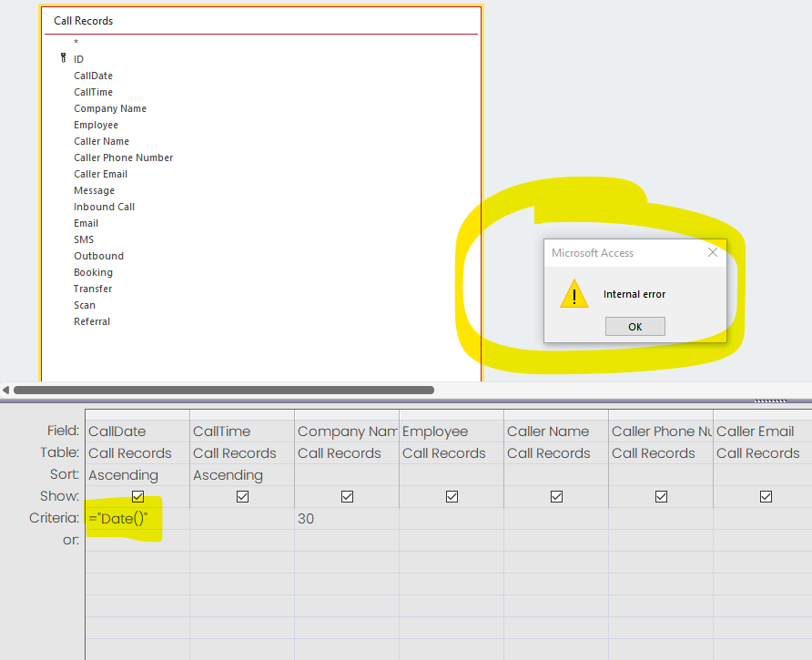This screenshot has height=660, width=812.
Task: Select the asterisk all-fields entry
Action: (76, 43)
